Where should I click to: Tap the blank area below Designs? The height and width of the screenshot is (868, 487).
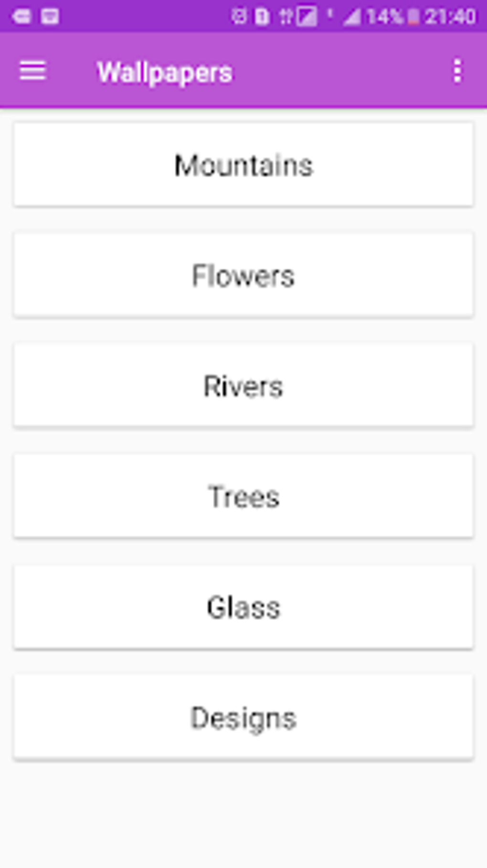tap(243, 816)
